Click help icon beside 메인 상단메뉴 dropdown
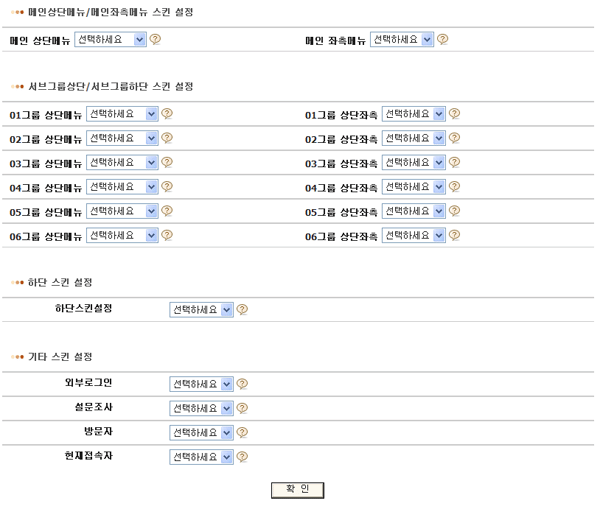The image size is (600, 520). pos(155,40)
